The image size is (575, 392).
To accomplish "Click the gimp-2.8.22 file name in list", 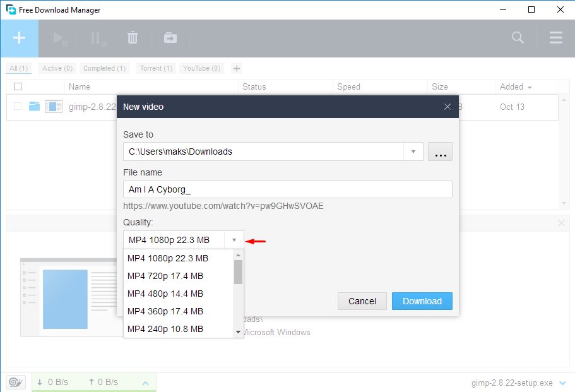I will pyautogui.click(x=92, y=107).
